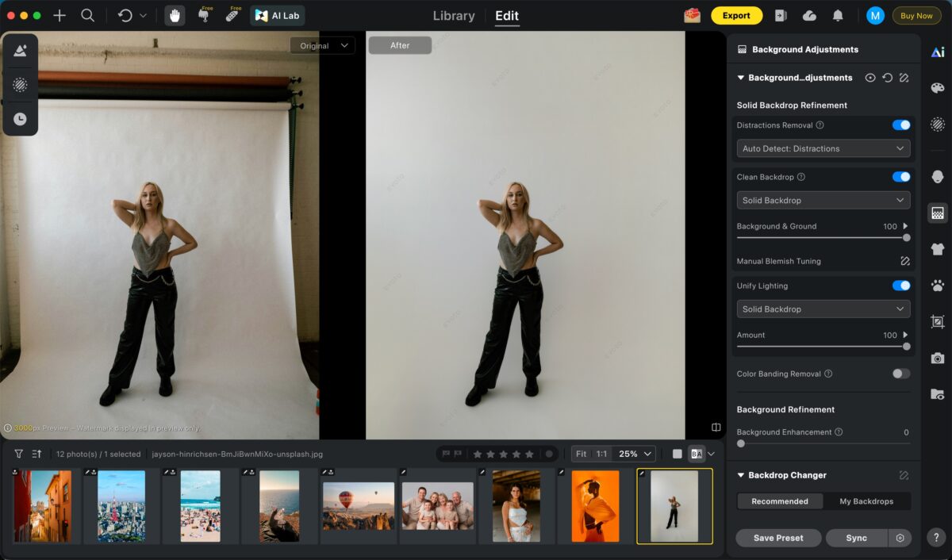
Task: Open the crop tool in sidebar
Action: pyautogui.click(x=937, y=321)
